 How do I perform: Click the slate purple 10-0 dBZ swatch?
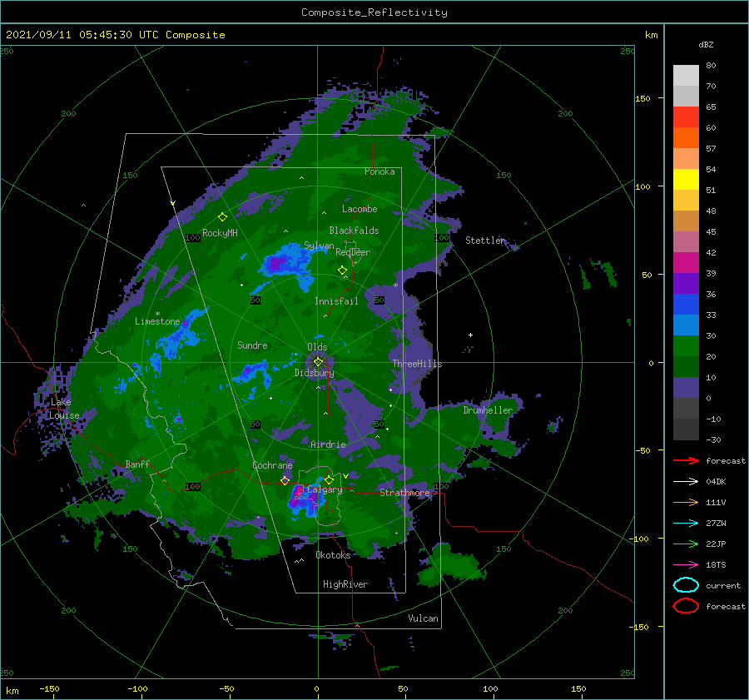(x=686, y=388)
